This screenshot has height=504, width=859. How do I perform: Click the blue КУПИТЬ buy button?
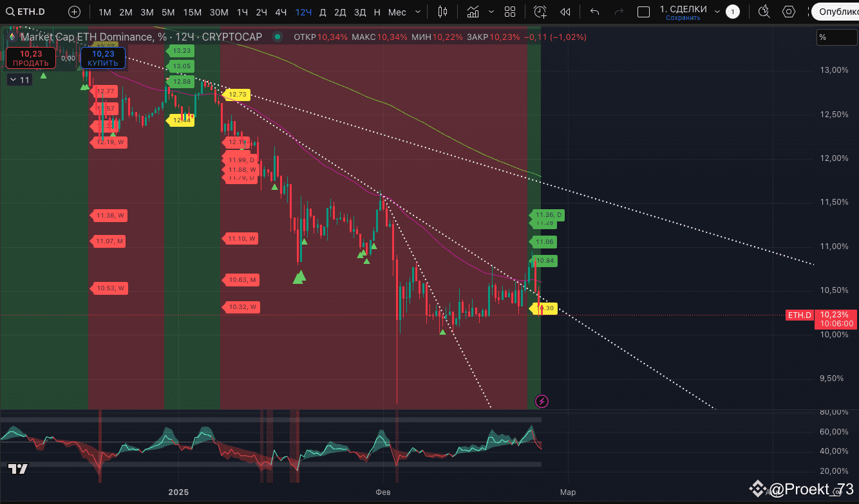pos(102,59)
